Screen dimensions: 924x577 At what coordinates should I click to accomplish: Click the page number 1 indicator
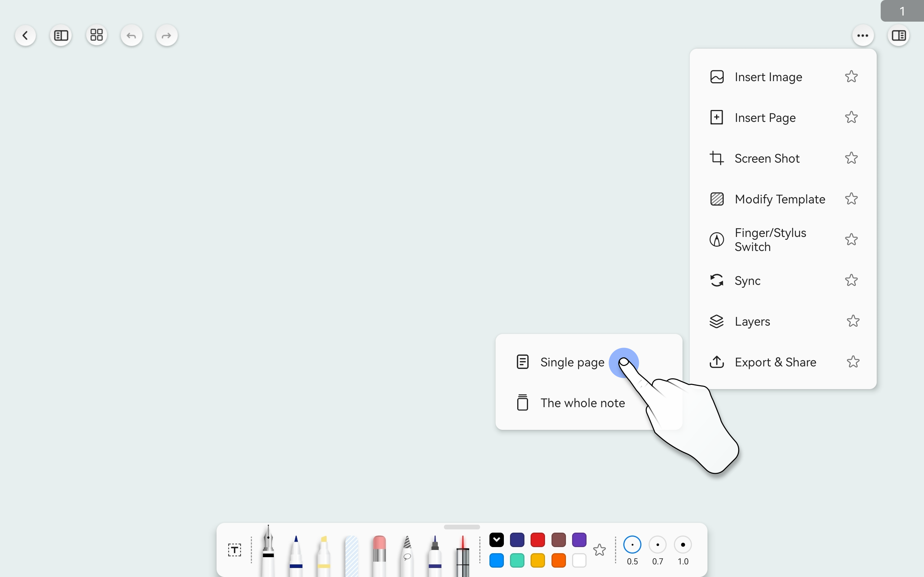click(902, 11)
